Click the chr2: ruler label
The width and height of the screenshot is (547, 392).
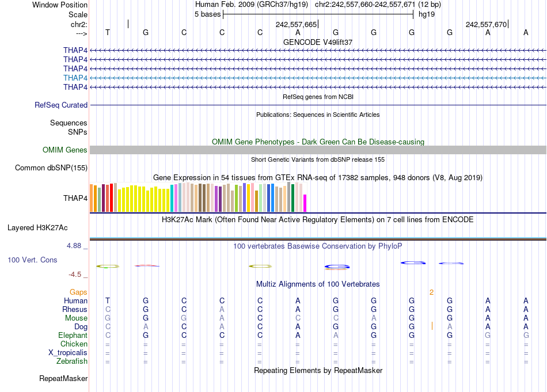79,24
